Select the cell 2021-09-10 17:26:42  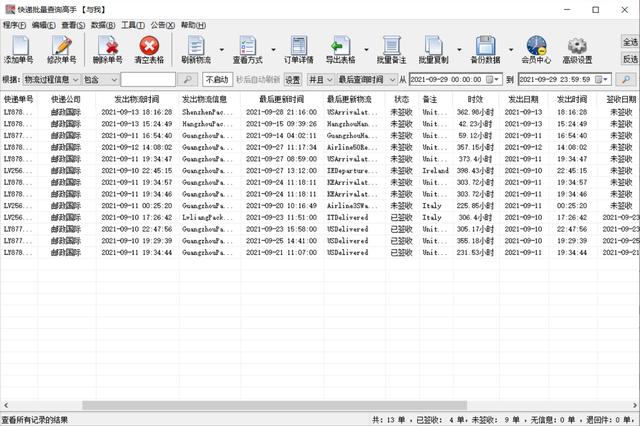point(136,217)
